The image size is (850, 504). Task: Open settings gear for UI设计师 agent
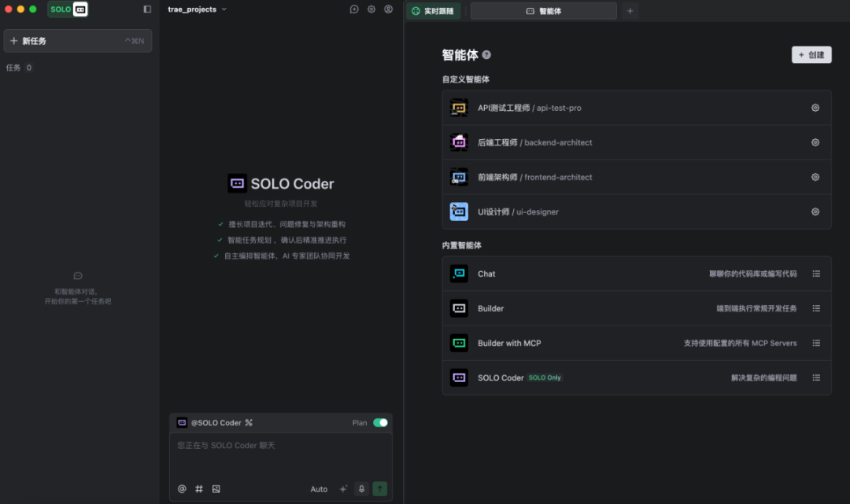coord(815,212)
